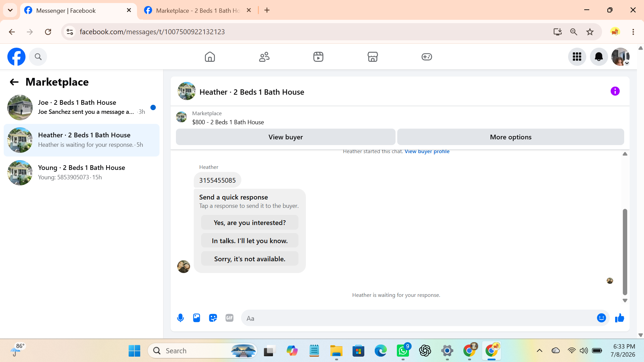Screen dimensions: 644x362
Task: View site information icon in address bar
Action: (x=70, y=32)
